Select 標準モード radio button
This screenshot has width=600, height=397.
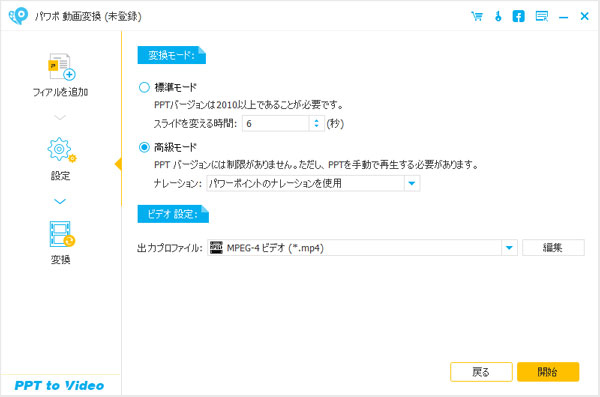pyautogui.click(x=144, y=87)
